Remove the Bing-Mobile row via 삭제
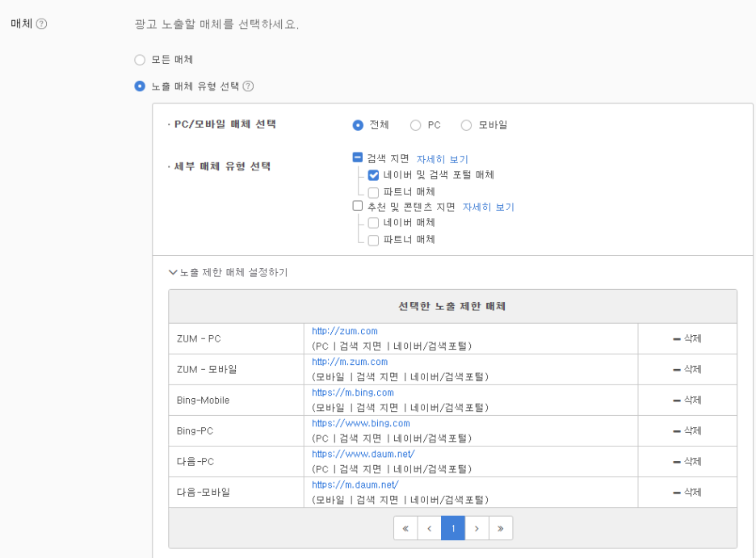 click(687, 400)
